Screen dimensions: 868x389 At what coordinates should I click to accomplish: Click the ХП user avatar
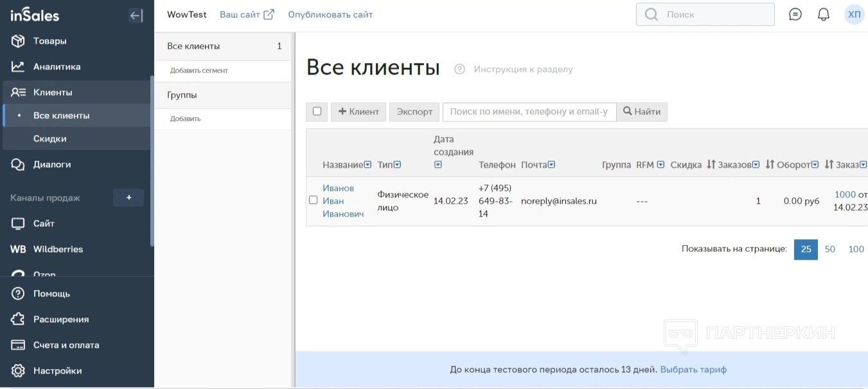click(x=854, y=14)
